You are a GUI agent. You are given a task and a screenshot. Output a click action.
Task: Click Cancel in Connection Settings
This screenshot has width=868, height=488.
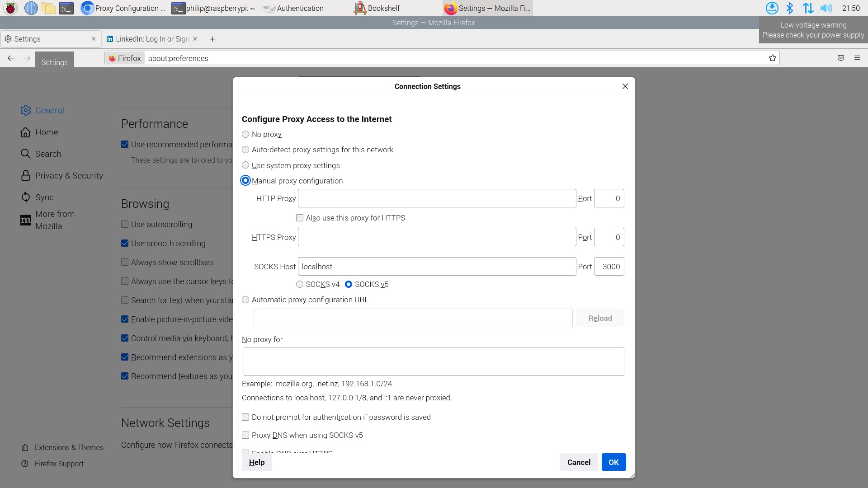click(x=579, y=462)
